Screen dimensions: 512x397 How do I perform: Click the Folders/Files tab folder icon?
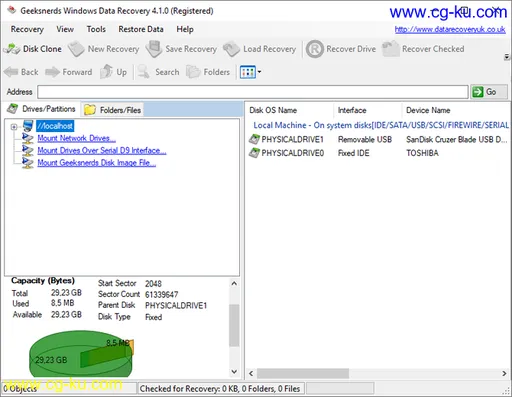[x=90, y=110]
